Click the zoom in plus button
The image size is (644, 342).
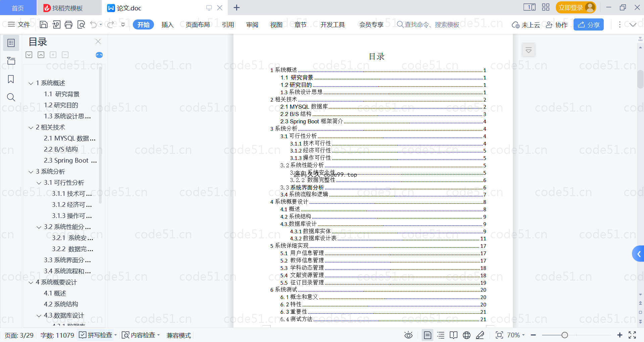click(x=620, y=335)
